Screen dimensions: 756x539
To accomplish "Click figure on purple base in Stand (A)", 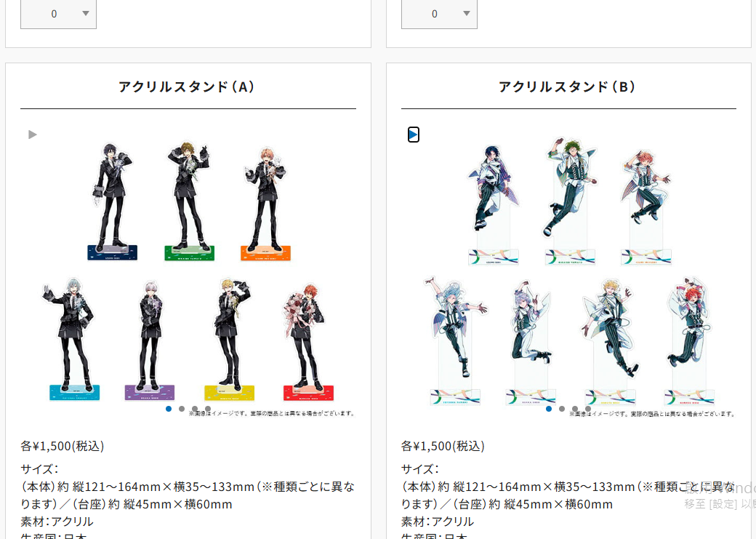I will (150, 340).
